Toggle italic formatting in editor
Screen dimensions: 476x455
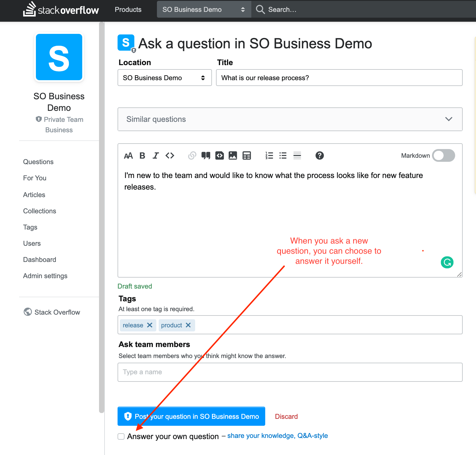156,156
